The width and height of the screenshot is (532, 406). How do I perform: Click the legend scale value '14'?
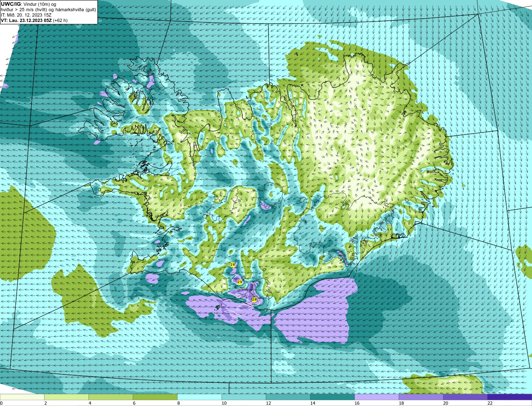(x=313, y=403)
